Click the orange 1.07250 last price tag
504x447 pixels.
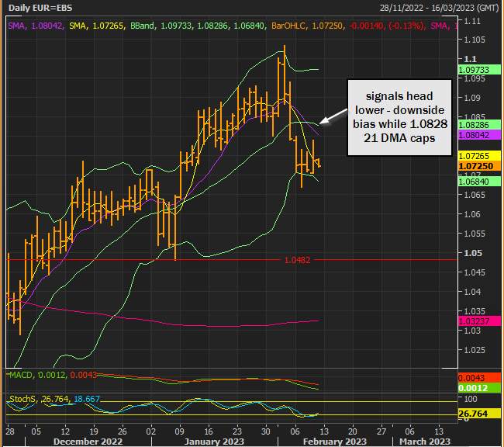479,166
